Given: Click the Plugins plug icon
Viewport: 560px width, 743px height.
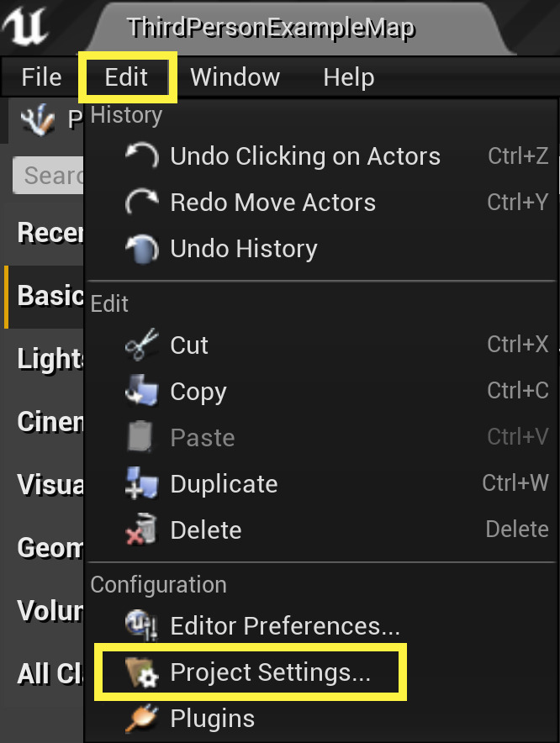Looking at the screenshot, I should click(140, 719).
